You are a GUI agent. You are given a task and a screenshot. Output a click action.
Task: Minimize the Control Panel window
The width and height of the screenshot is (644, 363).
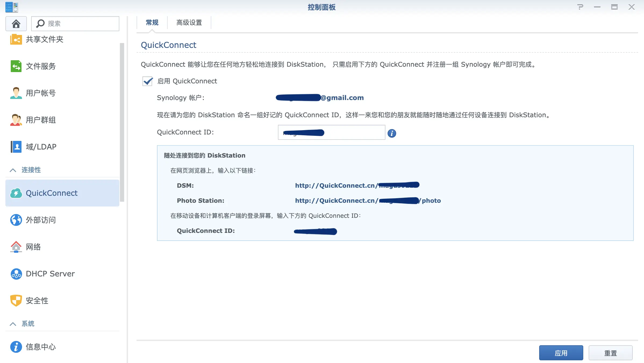click(597, 7)
